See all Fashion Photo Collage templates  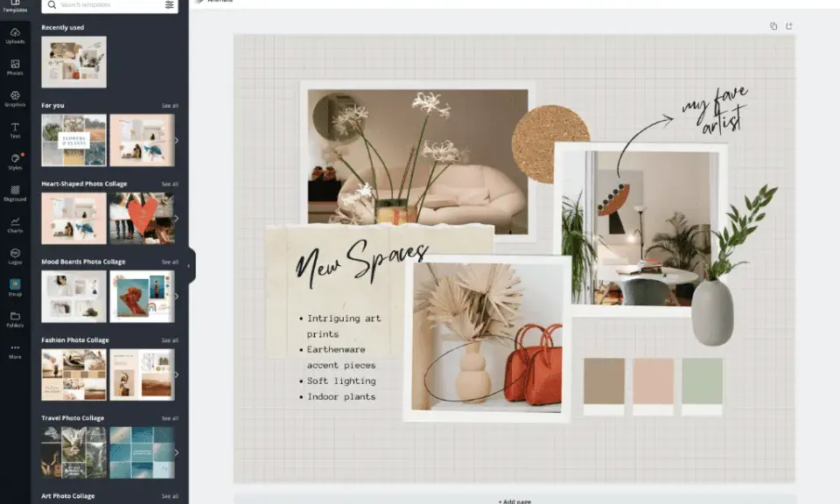click(170, 340)
